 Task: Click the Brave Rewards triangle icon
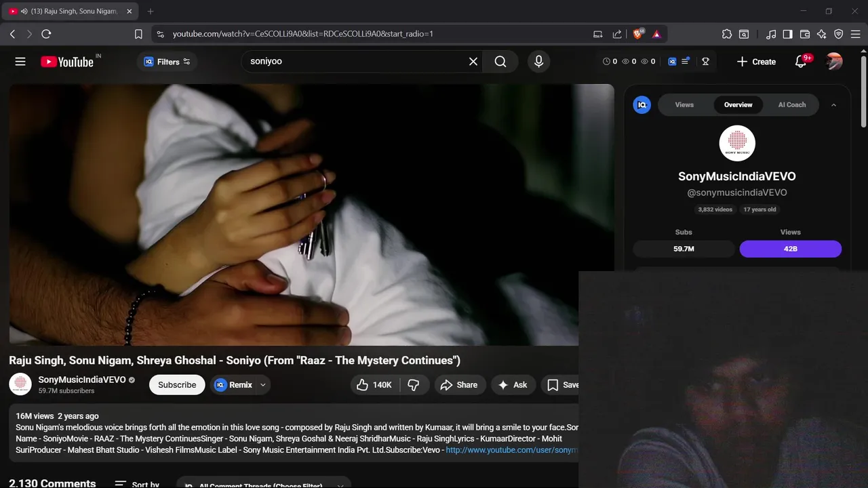click(x=656, y=34)
